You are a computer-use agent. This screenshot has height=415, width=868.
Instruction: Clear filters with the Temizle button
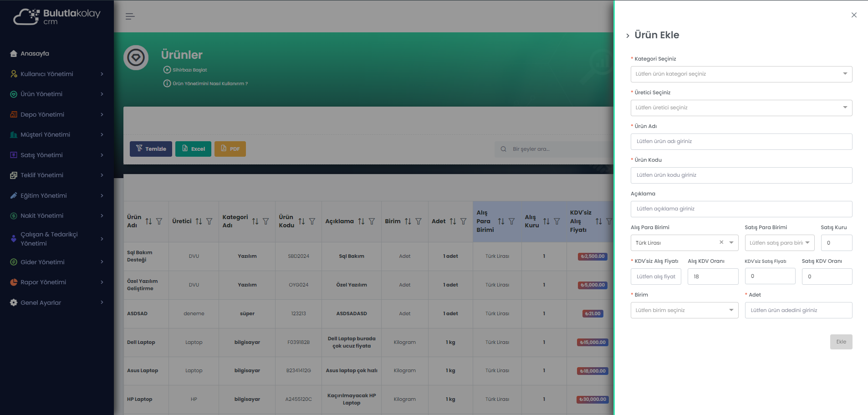tap(151, 149)
